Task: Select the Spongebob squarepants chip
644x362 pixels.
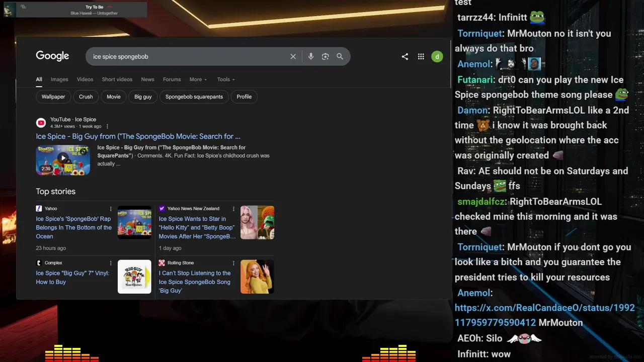Action: click(x=194, y=97)
